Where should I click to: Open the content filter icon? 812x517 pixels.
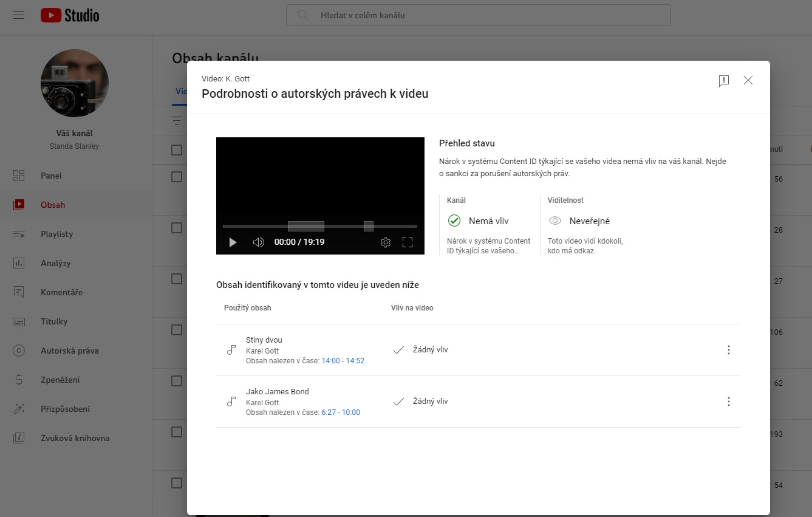click(177, 120)
